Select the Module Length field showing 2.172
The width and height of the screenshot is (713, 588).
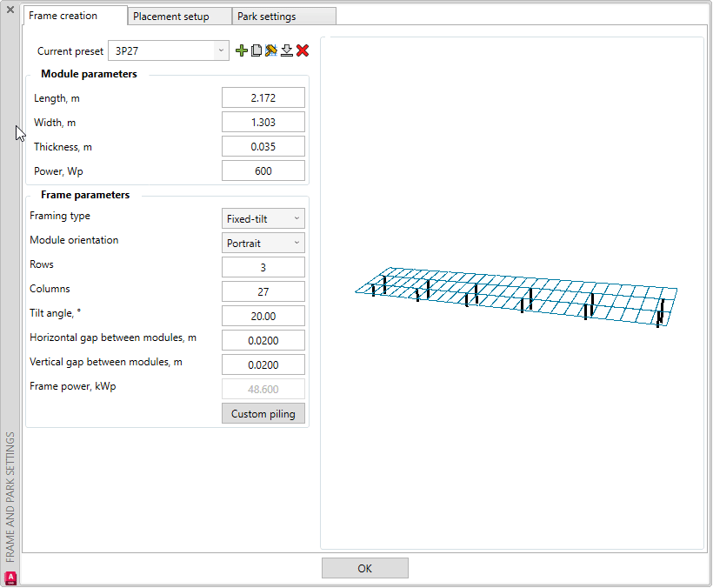point(263,97)
